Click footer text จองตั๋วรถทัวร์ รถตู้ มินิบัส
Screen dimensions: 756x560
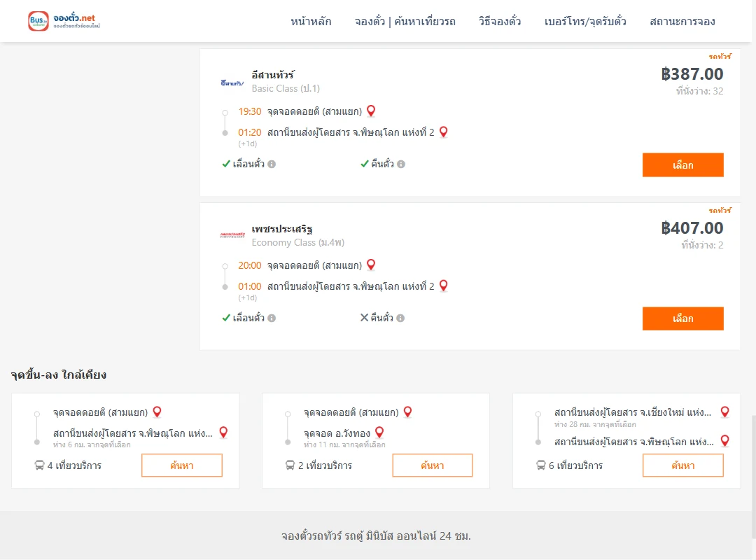pos(376,536)
